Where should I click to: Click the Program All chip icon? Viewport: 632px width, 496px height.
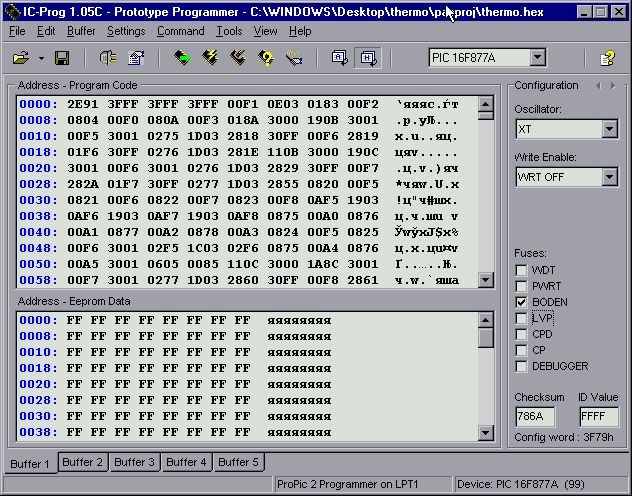210,58
